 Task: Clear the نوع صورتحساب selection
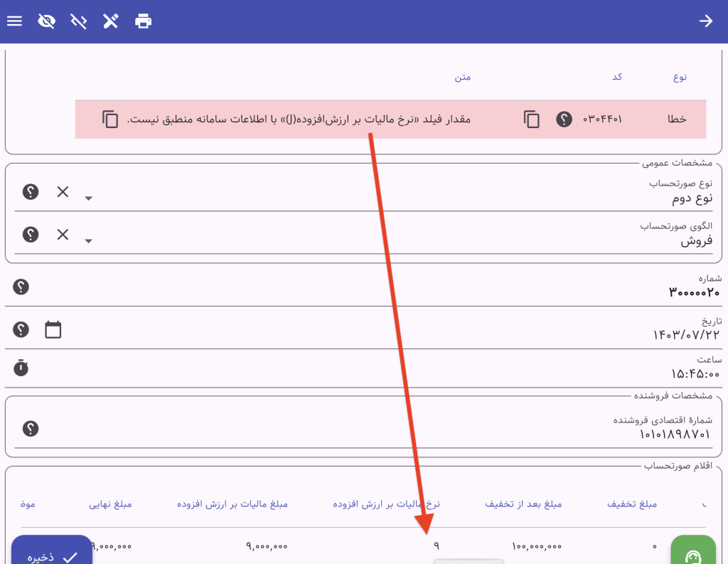tap(63, 192)
